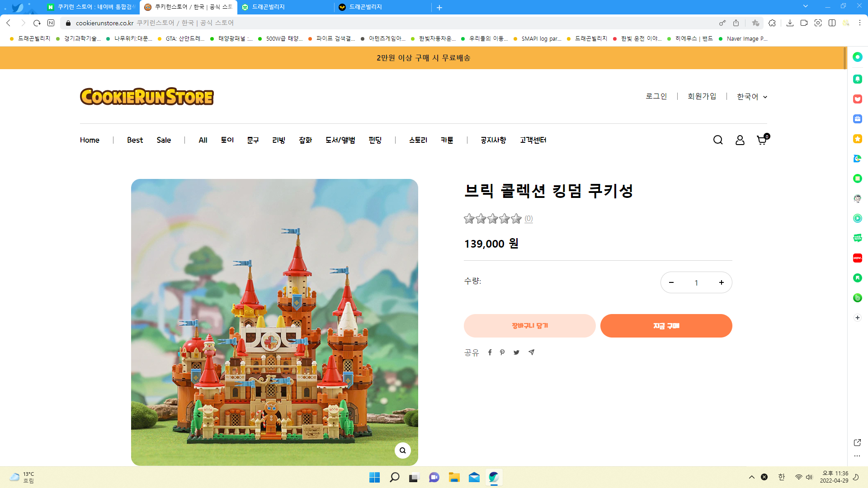Open the 잡화 category menu
868x488 pixels.
(x=305, y=140)
